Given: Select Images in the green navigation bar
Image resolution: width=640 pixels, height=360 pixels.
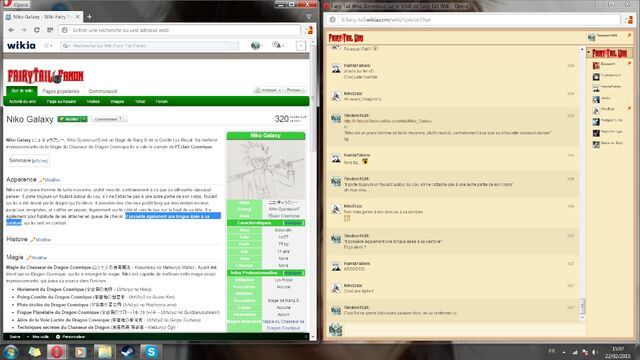Looking at the screenshot, I should tap(117, 101).
